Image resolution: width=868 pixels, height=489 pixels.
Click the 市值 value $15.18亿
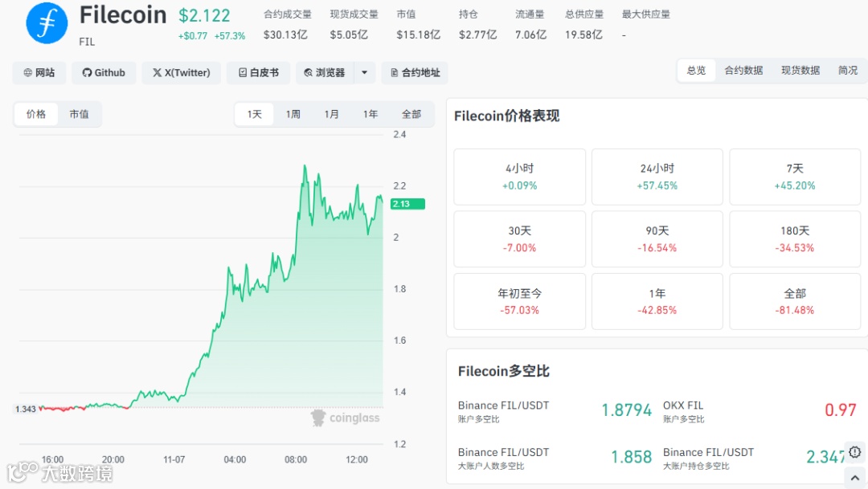coord(418,35)
